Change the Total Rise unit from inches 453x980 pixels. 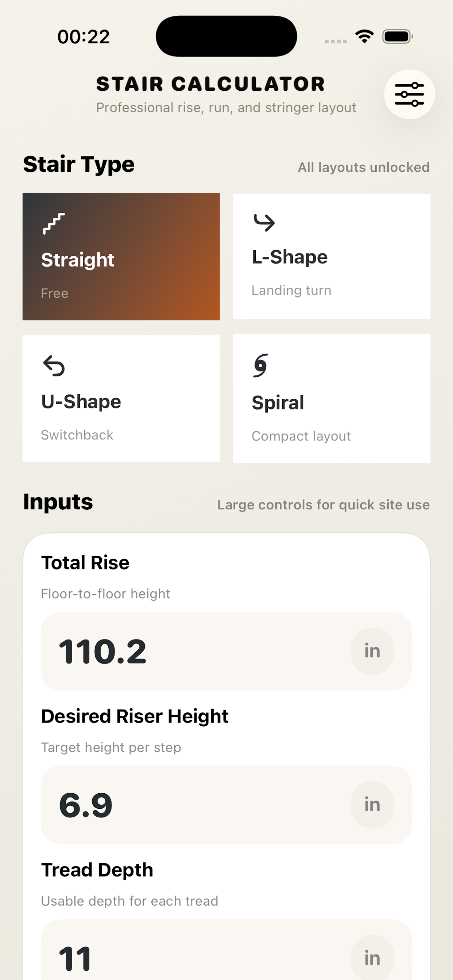coord(372,651)
